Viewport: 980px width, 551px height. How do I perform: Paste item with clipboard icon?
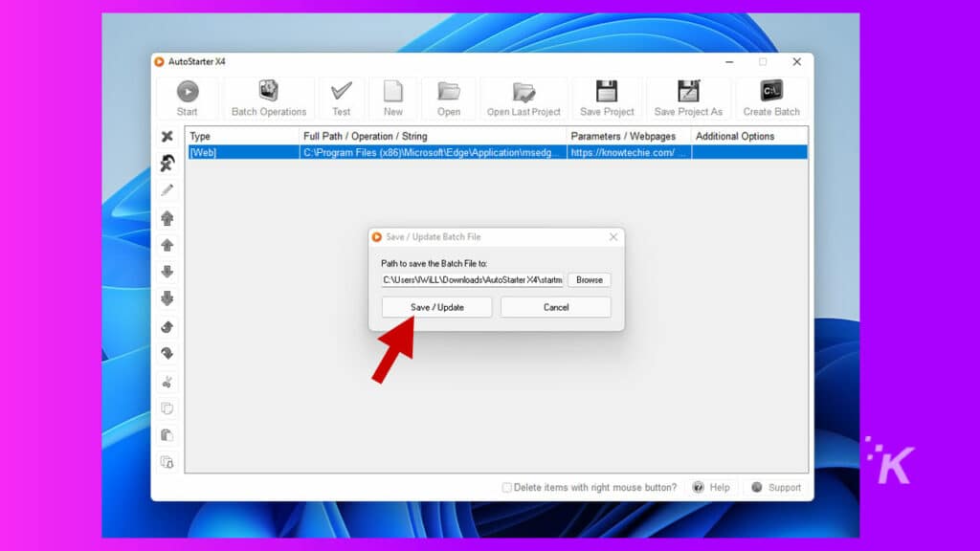(167, 435)
